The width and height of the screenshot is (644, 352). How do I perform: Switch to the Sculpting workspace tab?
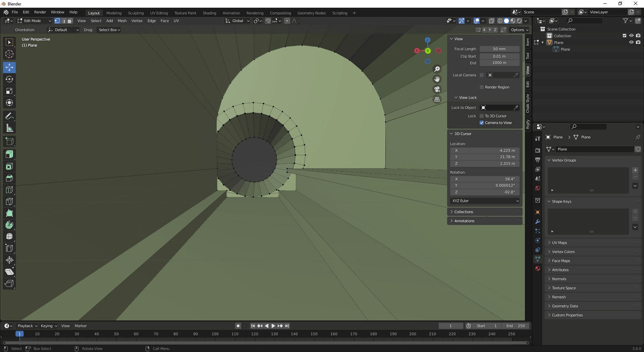(x=136, y=13)
